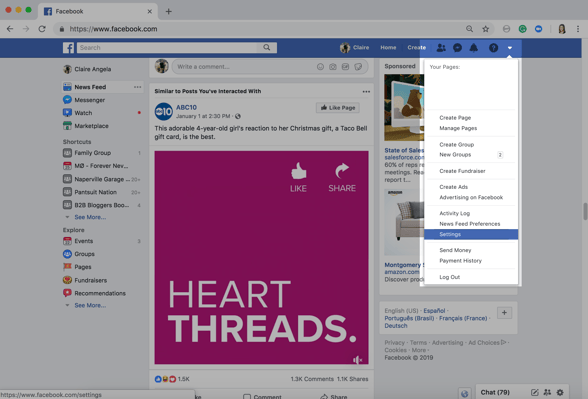Open Recommendations in Explore section
The height and width of the screenshot is (399, 588).
pyautogui.click(x=100, y=293)
